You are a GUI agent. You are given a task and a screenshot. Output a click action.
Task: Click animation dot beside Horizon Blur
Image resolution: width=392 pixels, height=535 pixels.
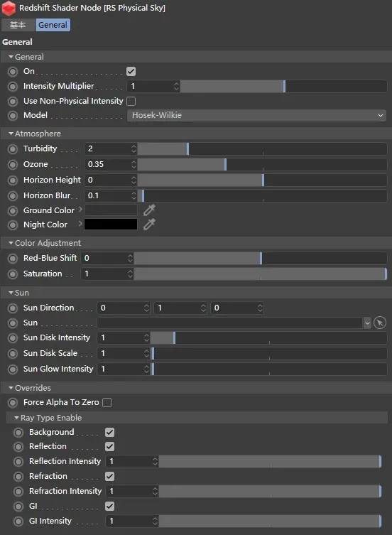pyautogui.click(x=13, y=196)
